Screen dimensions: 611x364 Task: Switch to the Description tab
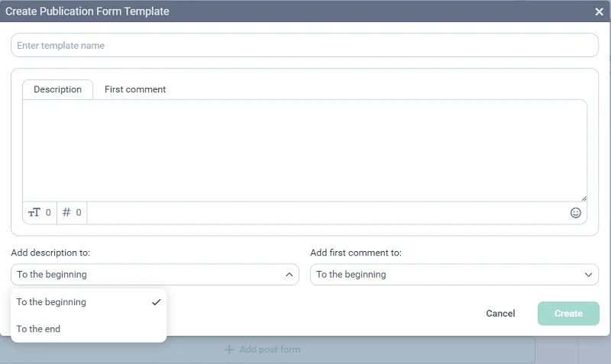[57, 89]
